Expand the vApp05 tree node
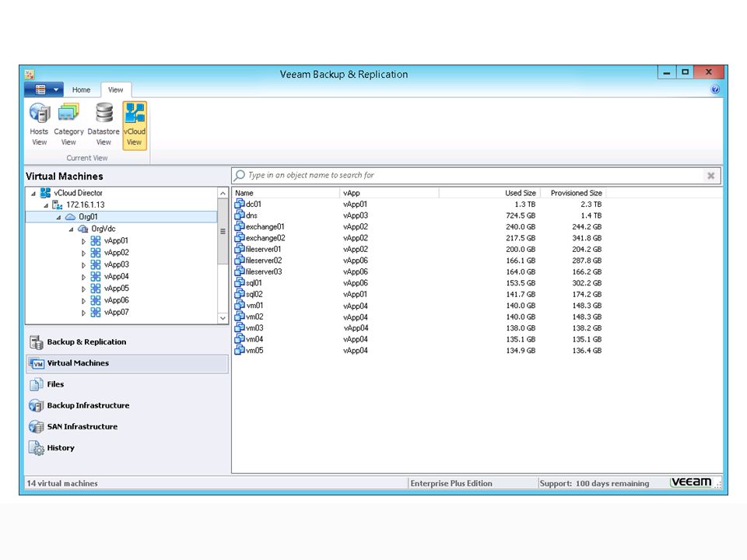This screenshot has height=560, width=747. (83, 289)
